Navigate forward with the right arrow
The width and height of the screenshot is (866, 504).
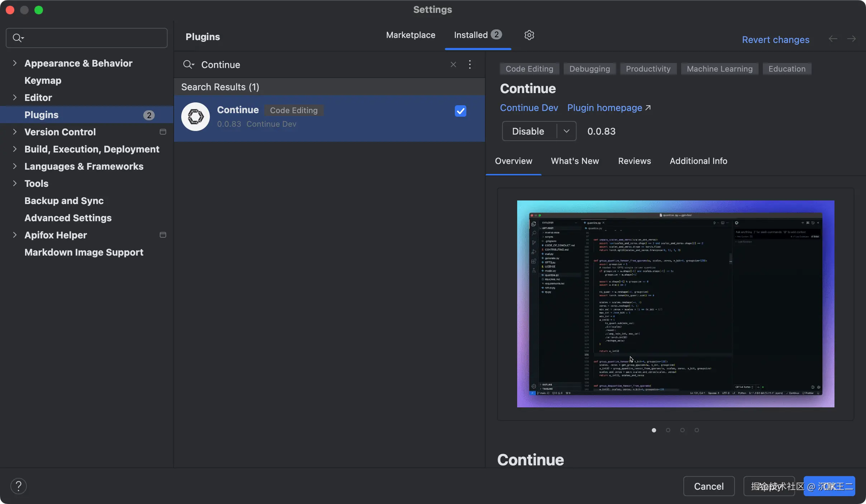point(851,39)
